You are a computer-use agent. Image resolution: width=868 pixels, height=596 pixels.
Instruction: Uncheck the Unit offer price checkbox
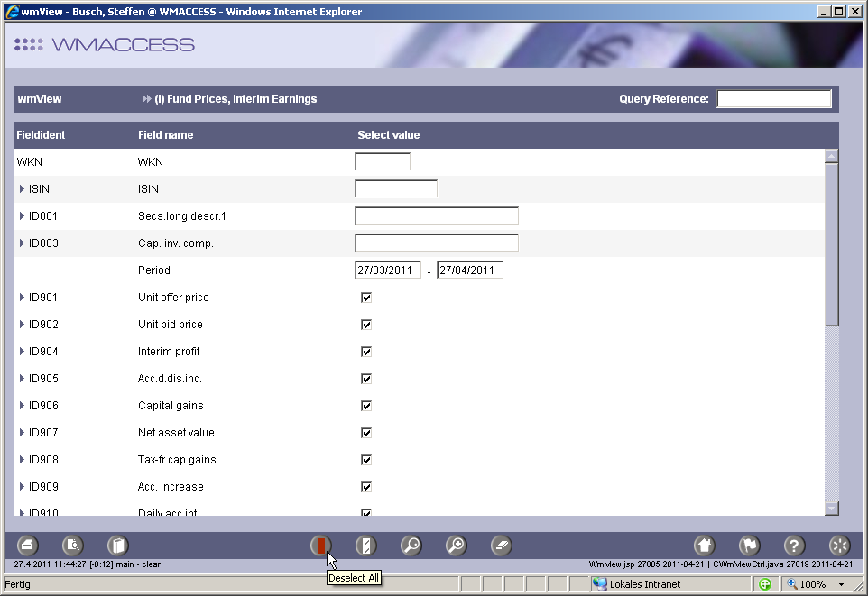coord(366,298)
